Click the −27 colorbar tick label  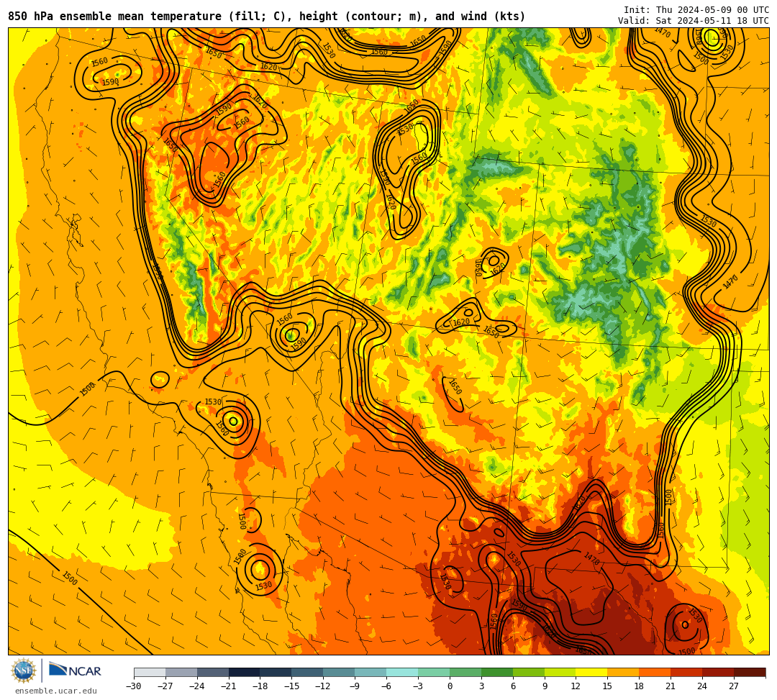tap(165, 686)
